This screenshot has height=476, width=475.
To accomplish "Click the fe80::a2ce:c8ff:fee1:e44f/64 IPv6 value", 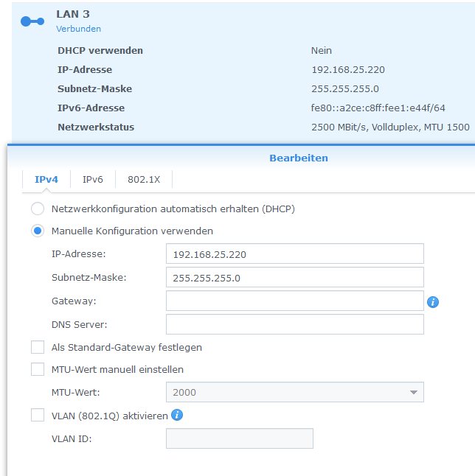I will pyautogui.click(x=378, y=108).
